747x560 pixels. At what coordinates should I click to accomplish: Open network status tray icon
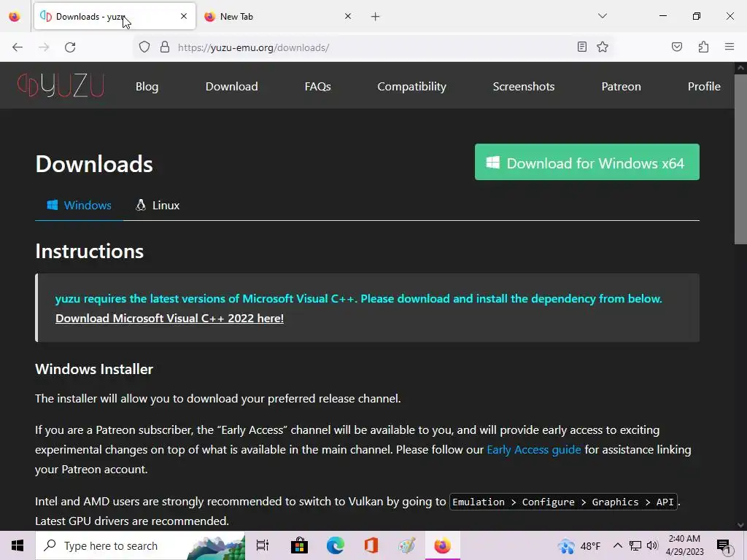[x=635, y=545]
